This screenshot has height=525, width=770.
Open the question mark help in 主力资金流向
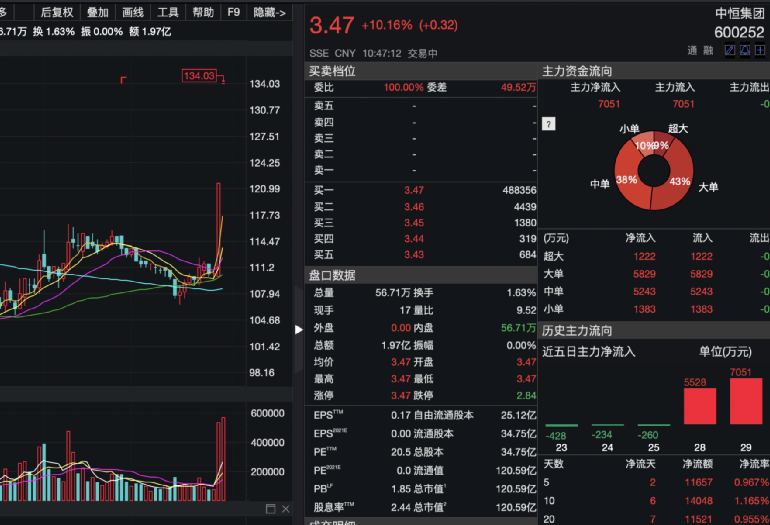point(549,124)
